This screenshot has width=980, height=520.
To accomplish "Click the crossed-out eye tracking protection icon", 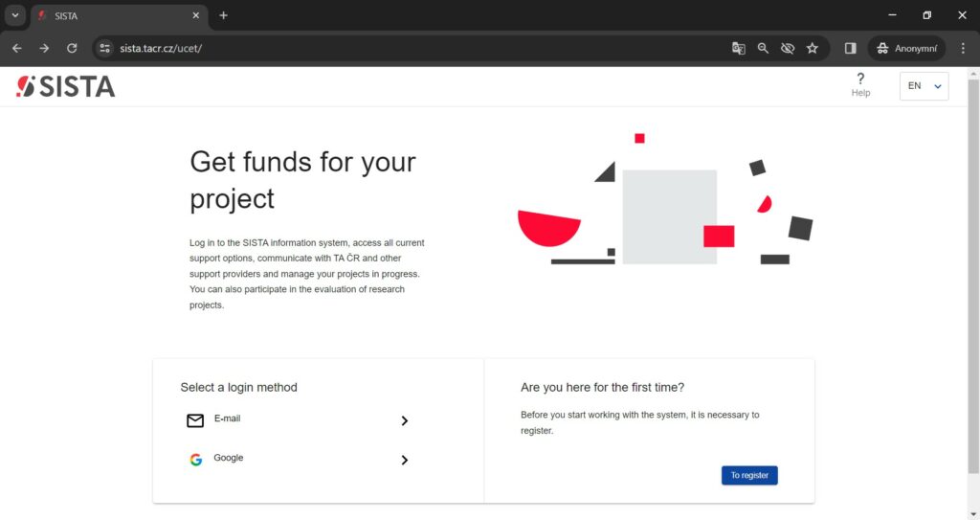I will 788,48.
